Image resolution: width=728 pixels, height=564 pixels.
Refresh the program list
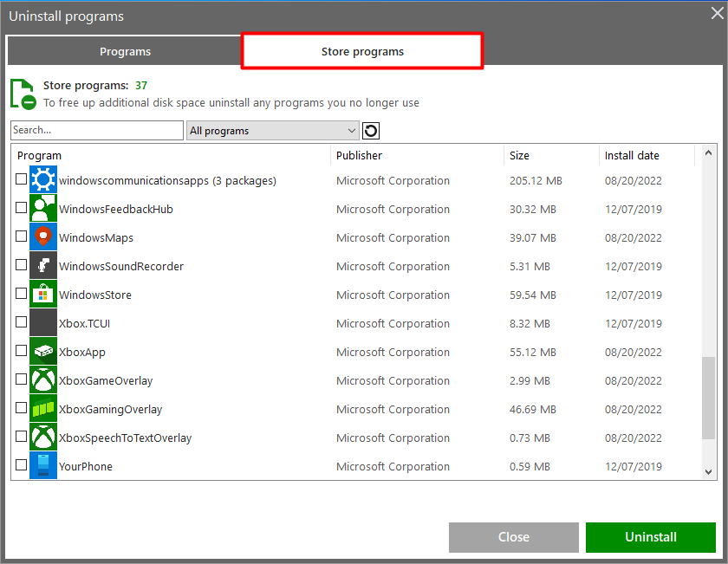(371, 131)
